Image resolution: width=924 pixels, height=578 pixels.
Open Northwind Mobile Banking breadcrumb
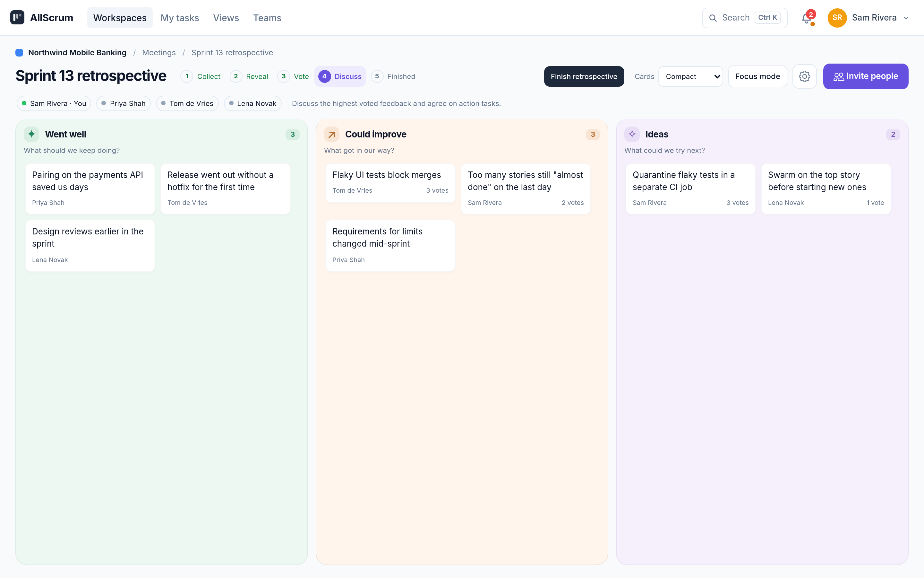click(x=77, y=53)
